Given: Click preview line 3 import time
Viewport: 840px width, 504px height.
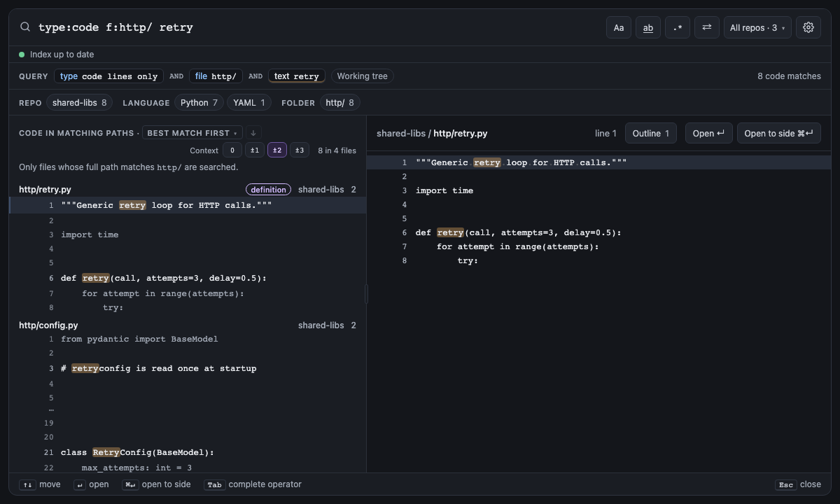Looking at the screenshot, I should coord(598,190).
